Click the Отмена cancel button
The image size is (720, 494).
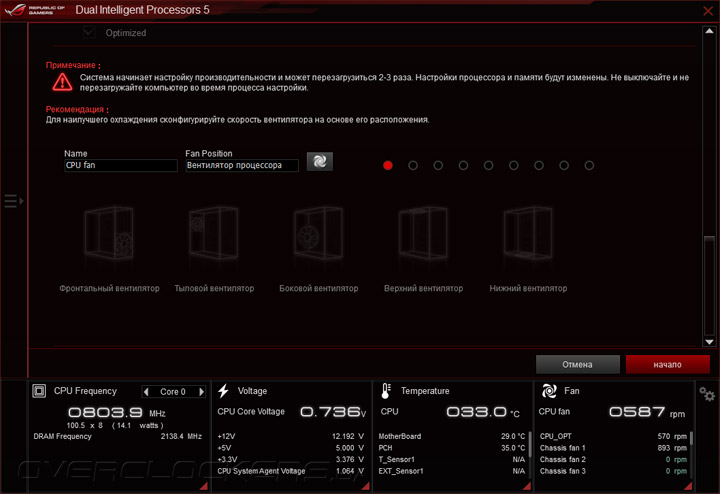(x=578, y=364)
